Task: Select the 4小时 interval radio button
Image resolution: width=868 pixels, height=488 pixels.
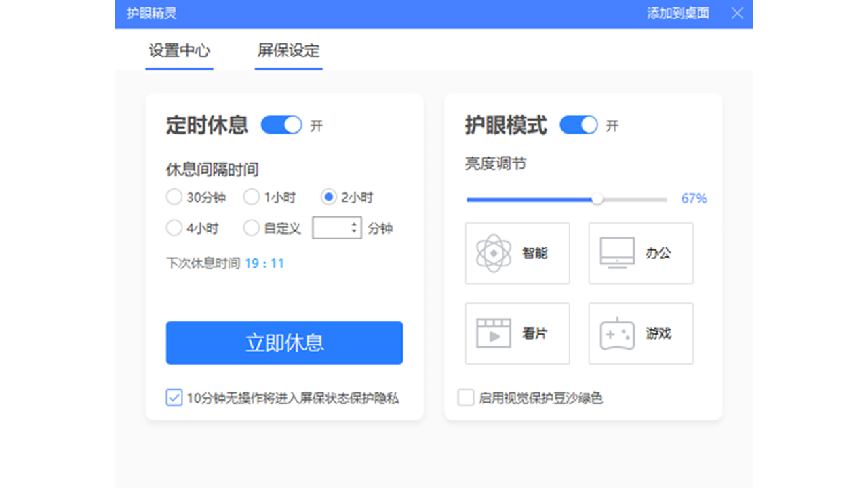Action: pyautogui.click(x=174, y=228)
